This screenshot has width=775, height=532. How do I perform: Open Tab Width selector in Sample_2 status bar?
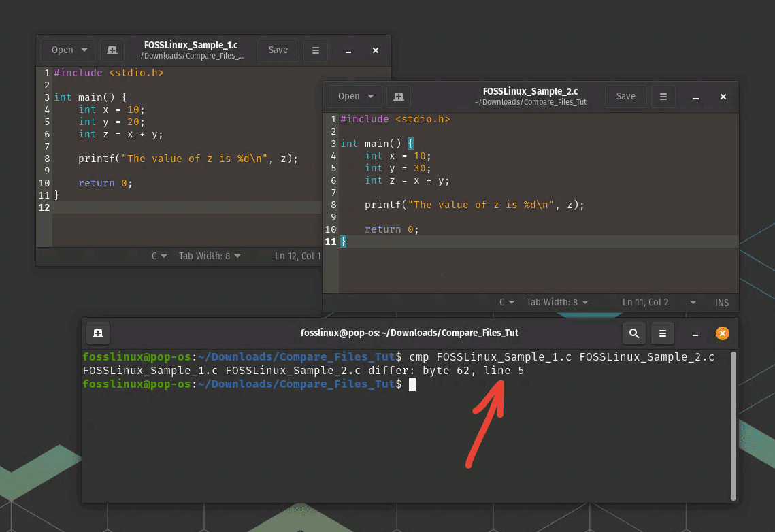pyautogui.click(x=557, y=303)
